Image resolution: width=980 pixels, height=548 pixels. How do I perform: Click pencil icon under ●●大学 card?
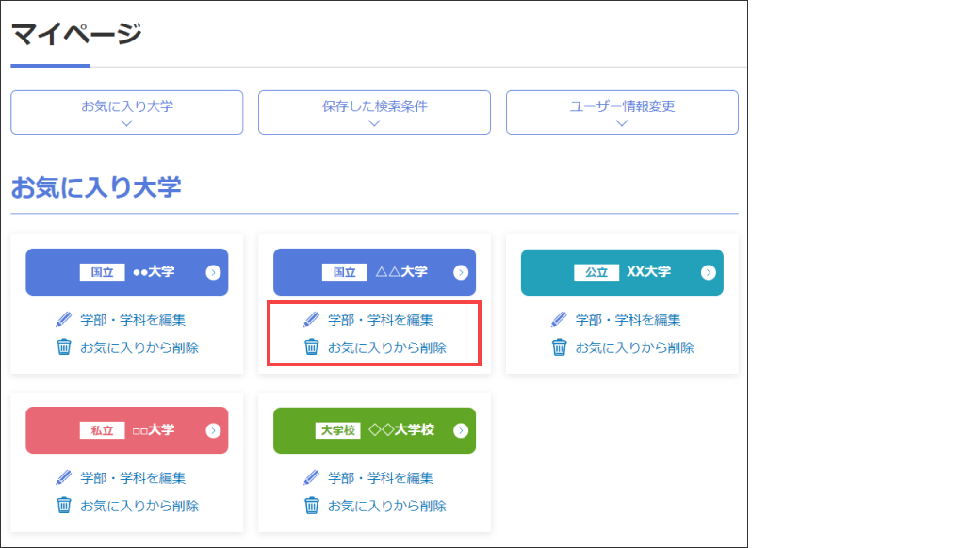click(x=64, y=320)
